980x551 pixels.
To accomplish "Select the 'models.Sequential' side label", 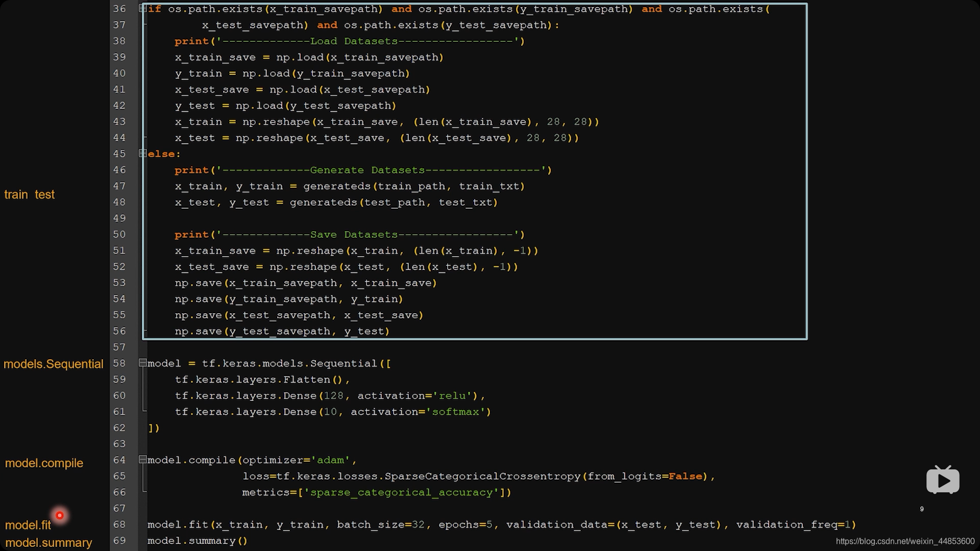I will [53, 364].
